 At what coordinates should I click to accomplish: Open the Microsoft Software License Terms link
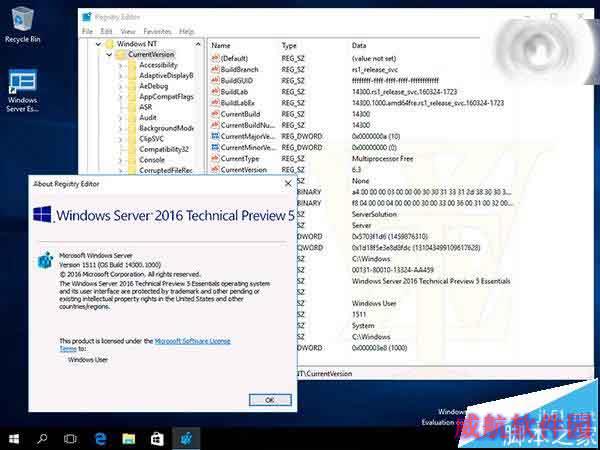[x=192, y=341]
